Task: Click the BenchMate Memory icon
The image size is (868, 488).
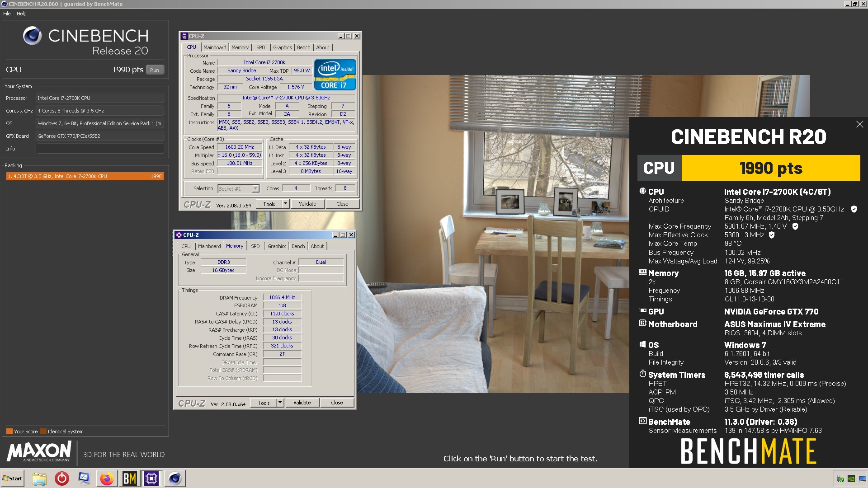Action: 642,272
